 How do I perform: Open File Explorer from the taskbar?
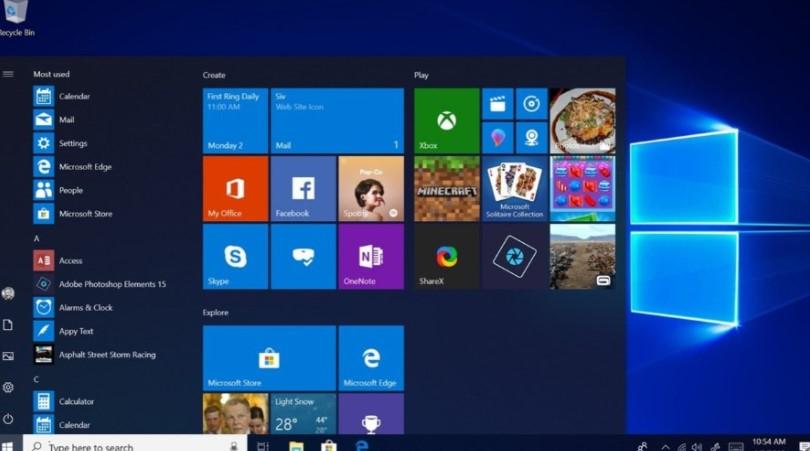click(x=296, y=446)
